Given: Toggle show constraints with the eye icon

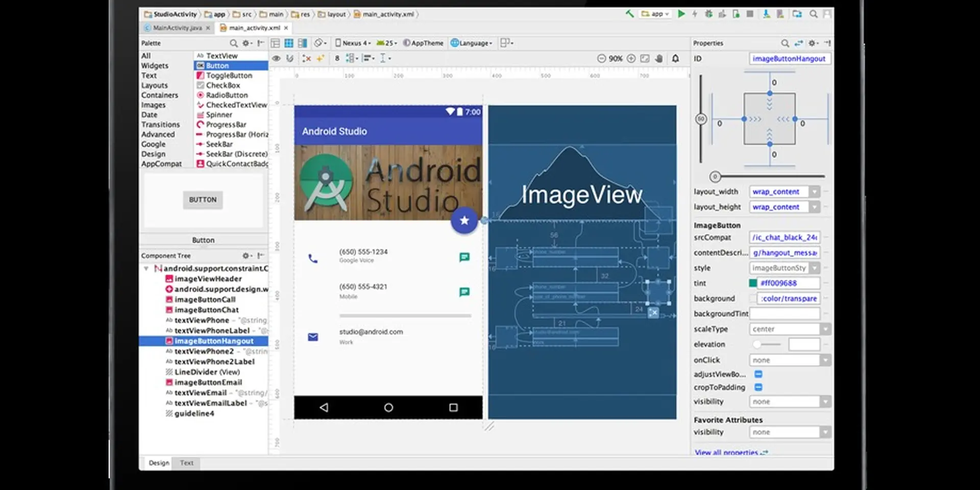Looking at the screenshot, I should (276, 59).
